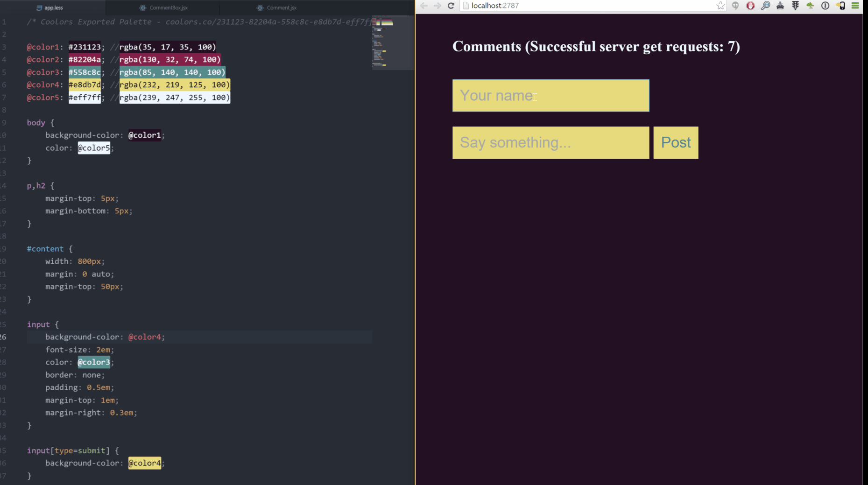Switch to the CommentBox.jsx tab
868x485 pixels.
coord(168,7)
